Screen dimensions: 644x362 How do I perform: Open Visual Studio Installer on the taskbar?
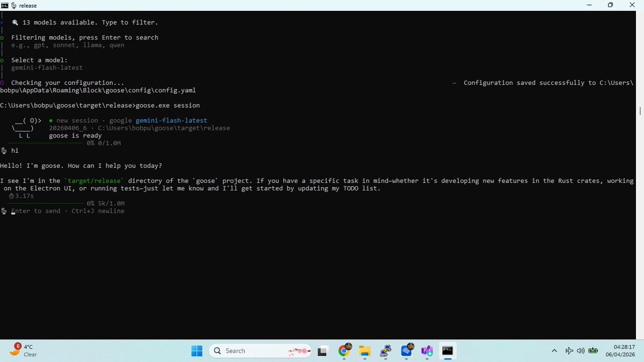(427, 351)
